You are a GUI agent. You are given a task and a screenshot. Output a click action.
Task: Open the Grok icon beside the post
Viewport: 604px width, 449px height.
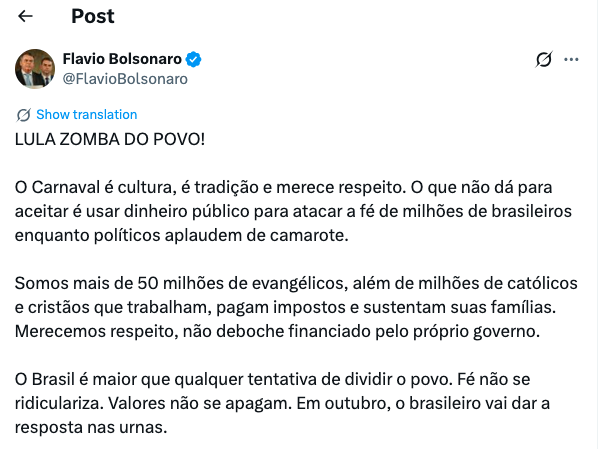click(545, 60)
